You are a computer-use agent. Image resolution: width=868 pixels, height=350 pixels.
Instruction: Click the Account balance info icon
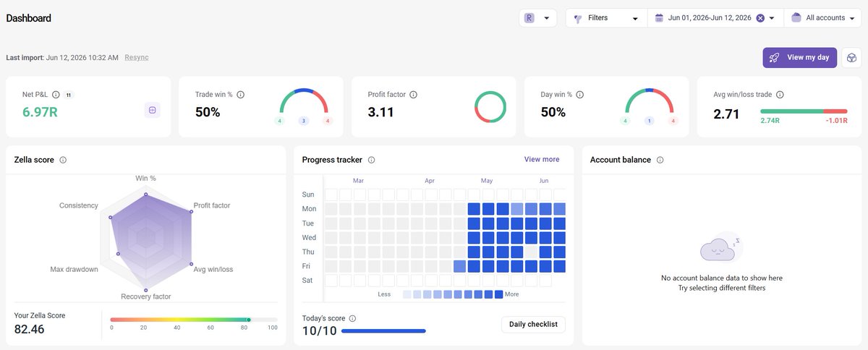(x=660, y=160)
